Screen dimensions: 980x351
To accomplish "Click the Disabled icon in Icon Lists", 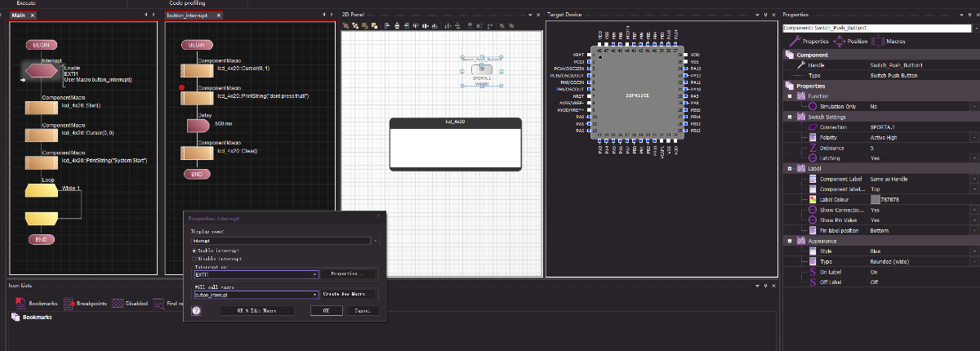I will 118,303.
